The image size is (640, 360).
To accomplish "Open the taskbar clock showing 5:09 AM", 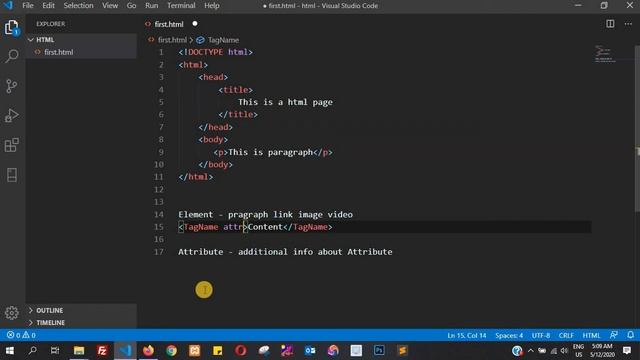I will coord(602,351).
